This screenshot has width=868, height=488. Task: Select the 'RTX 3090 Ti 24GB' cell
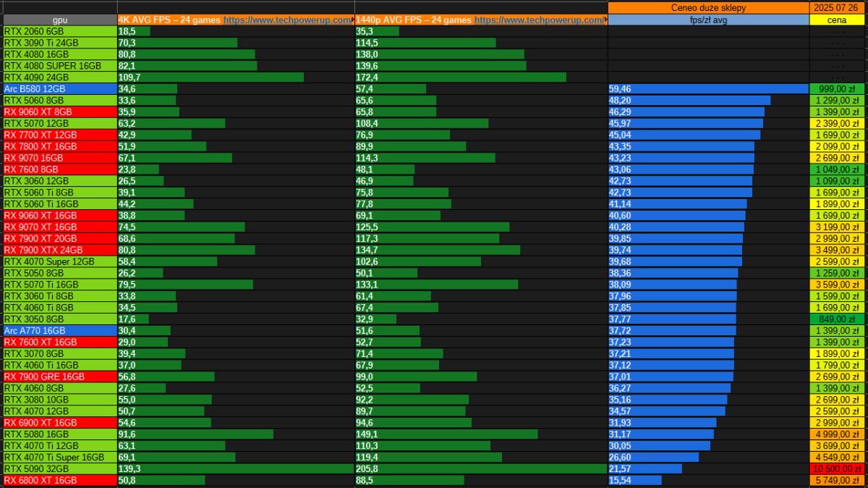[x=60, y=43]
